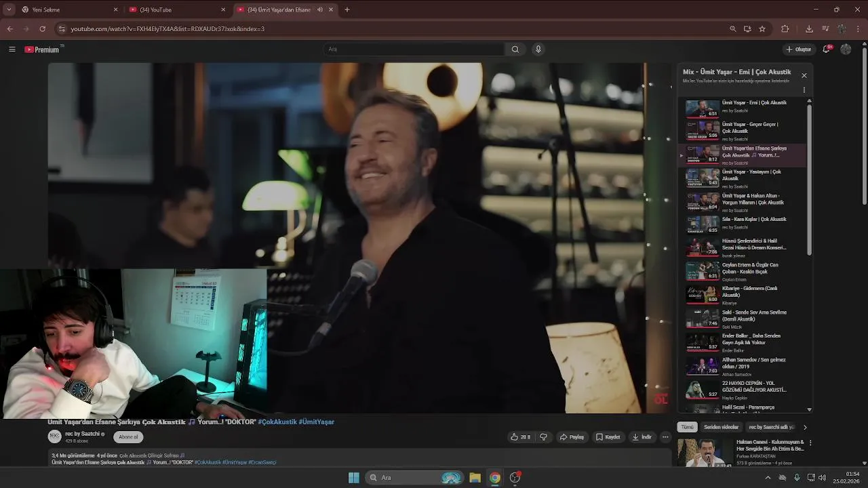Open YouTube notifications bell

pyautogui.click(x=827, y=49)
